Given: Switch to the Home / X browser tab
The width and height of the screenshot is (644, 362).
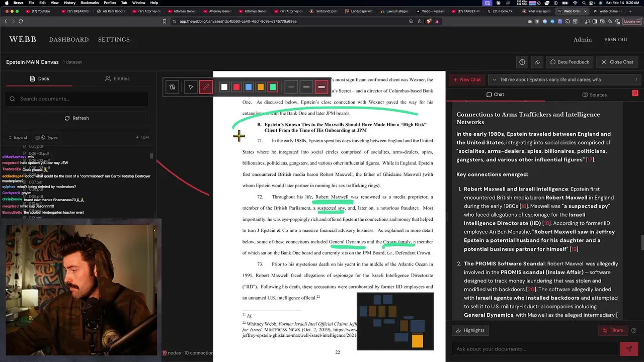Looking at the screenshot, I should click(500, 11).
